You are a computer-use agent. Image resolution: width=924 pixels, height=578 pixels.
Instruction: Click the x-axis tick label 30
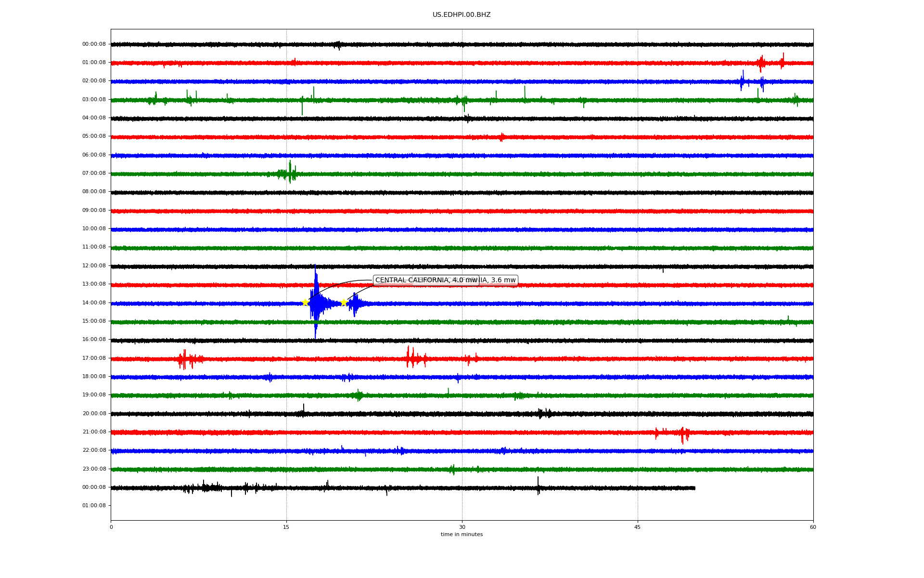[462, 527]
